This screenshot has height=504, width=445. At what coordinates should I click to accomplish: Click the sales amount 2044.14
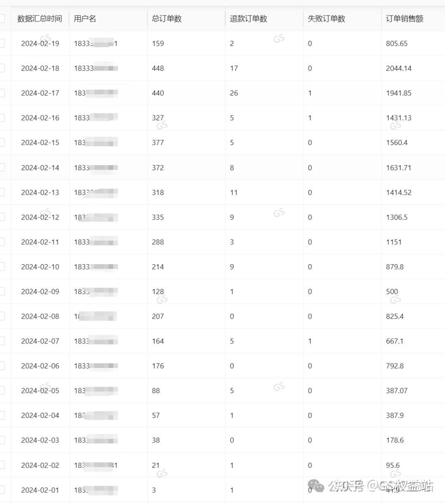coord(398,68)
